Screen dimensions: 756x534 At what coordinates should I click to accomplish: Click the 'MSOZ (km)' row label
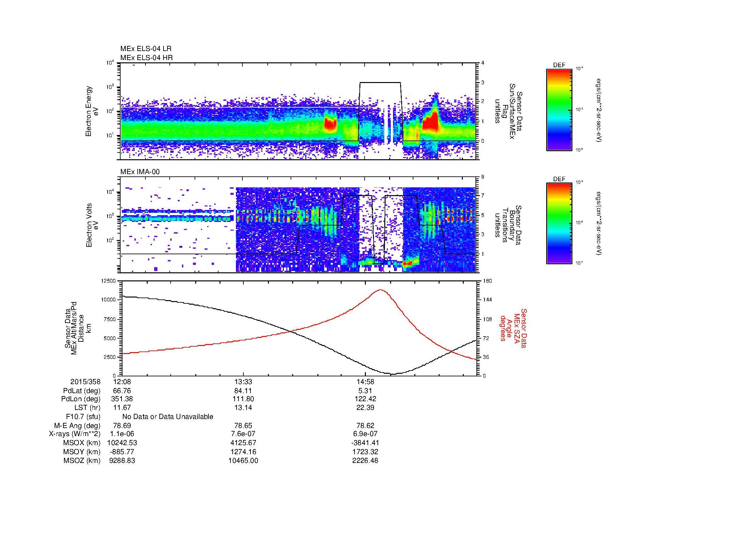[82, 461]
